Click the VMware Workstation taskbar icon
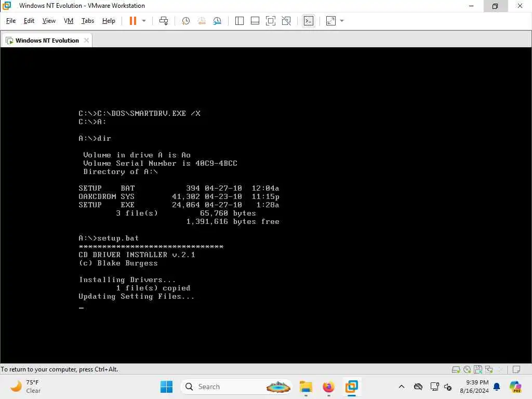This screenshot has width=532, height=399. point(352,387)
